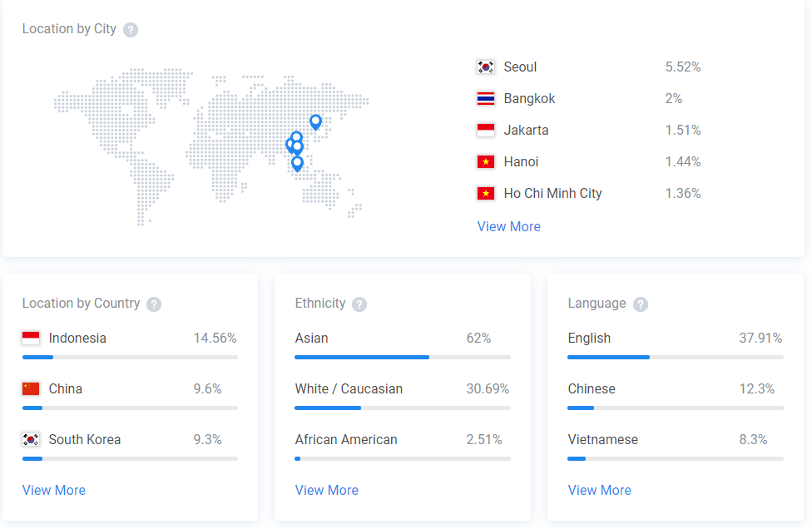Click the Bangkok city name

pyautogui.click(x=529, y=99)
